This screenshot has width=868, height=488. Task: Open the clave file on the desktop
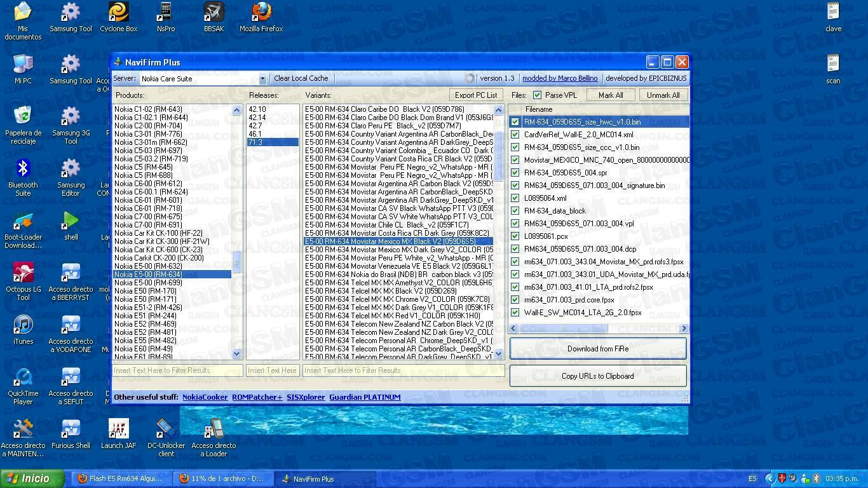833,17
